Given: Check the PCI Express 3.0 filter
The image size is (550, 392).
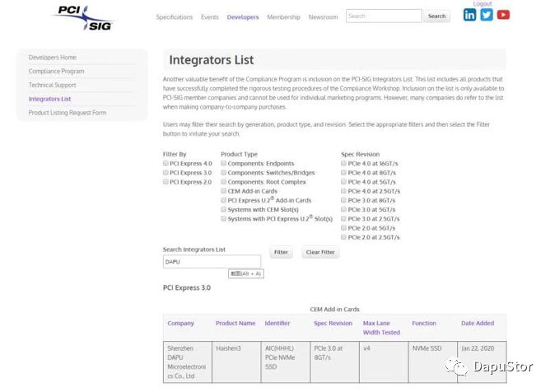Looking at the screenshot, I should tap(165, 172).
